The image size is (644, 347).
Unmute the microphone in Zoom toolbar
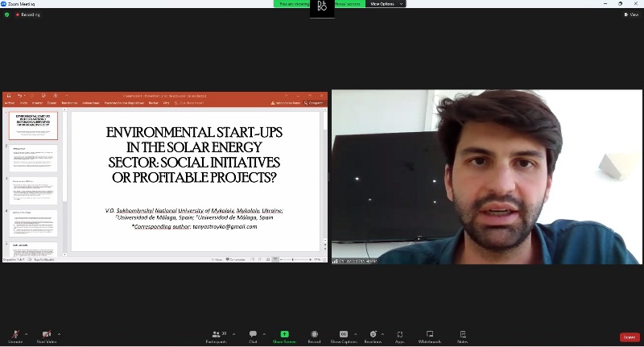[x=14, y=335]
